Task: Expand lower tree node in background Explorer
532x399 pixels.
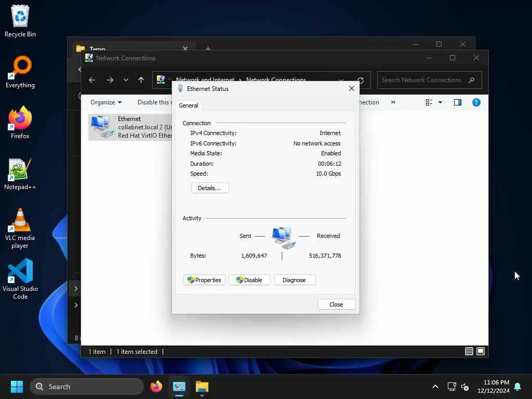Action: pos(76,305)
